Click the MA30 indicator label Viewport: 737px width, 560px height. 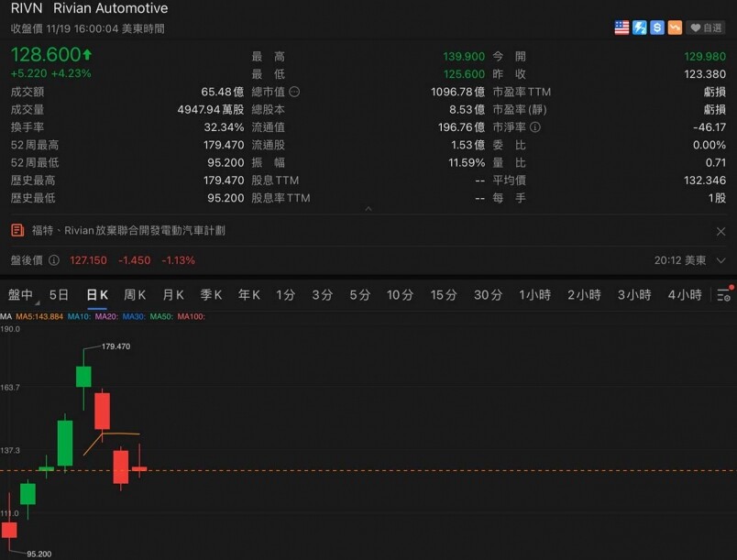pyautogui.click(x=134, y=316)
